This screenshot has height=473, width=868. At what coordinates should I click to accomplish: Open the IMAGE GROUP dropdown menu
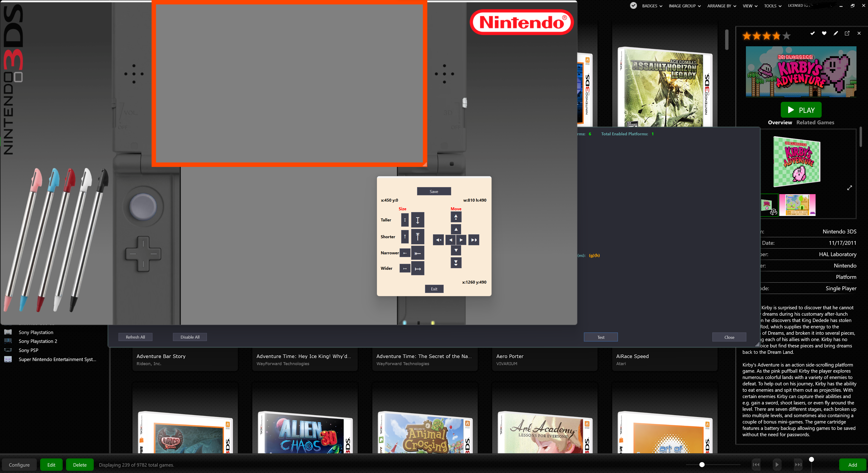click(685, 6)
